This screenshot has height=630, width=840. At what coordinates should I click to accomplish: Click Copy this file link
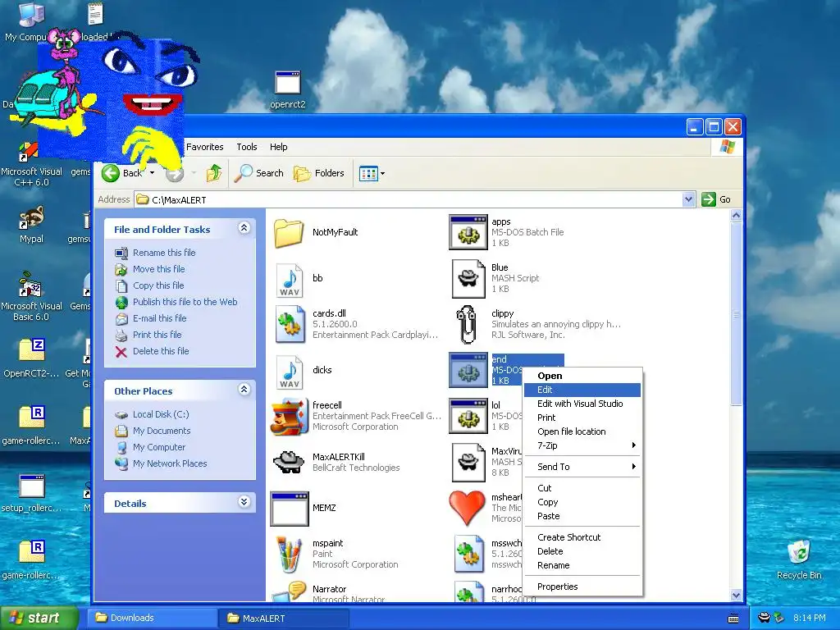158,285
